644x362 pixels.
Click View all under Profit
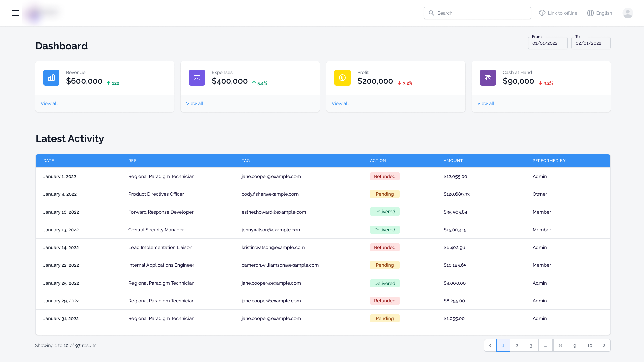[340, 103]
